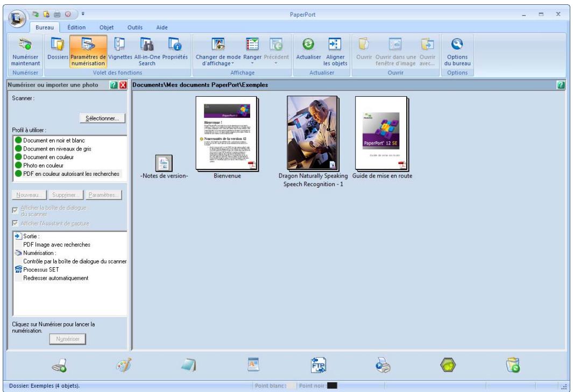Toggle Afficher l'Assistant de capture checkbox

[15, 223]
